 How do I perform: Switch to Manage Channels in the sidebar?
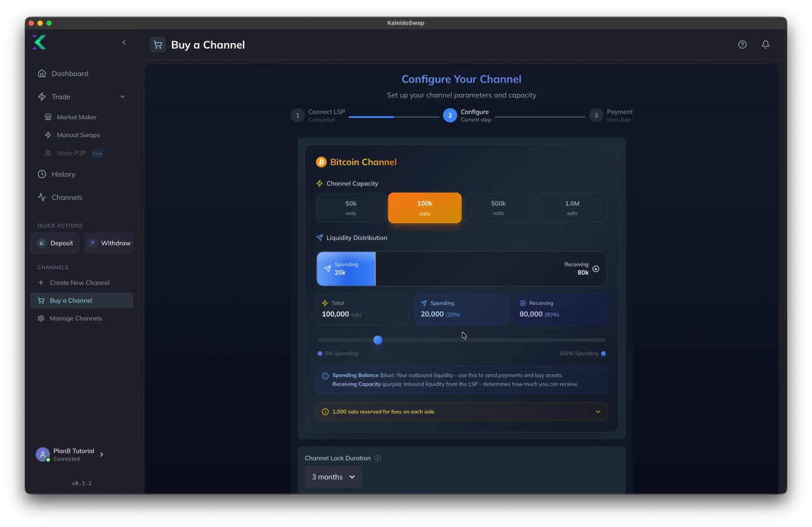point(75,318)
